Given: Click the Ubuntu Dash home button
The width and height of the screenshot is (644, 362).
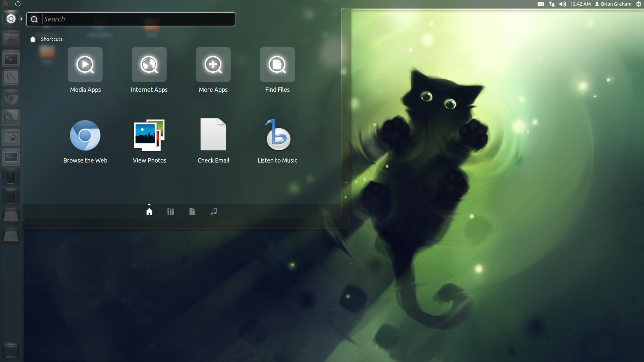Looking at the screenshot, I should 11,19.
